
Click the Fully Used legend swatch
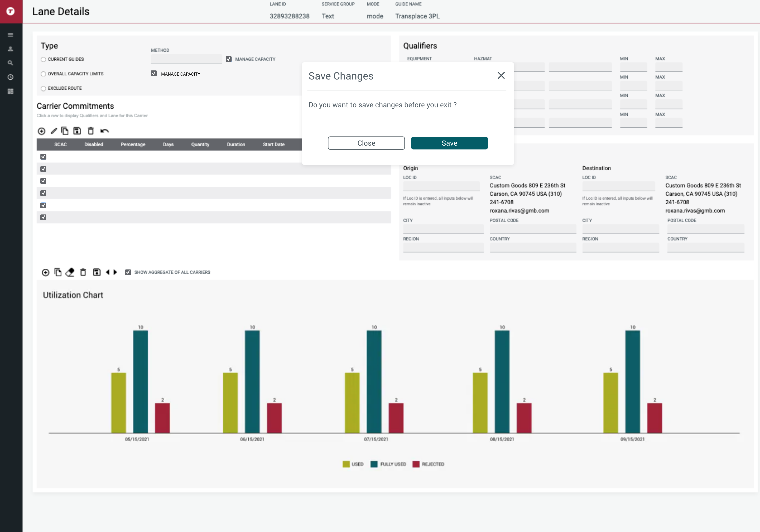pos(374,464)
